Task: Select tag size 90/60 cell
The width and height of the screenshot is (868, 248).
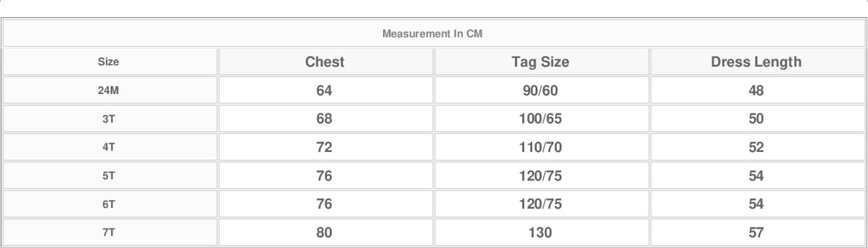Action: coord(540,90)
